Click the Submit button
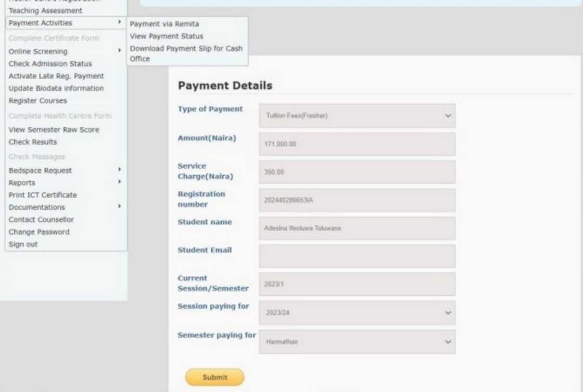Viewport: 583px width, 392px height. tap(214, 377)
